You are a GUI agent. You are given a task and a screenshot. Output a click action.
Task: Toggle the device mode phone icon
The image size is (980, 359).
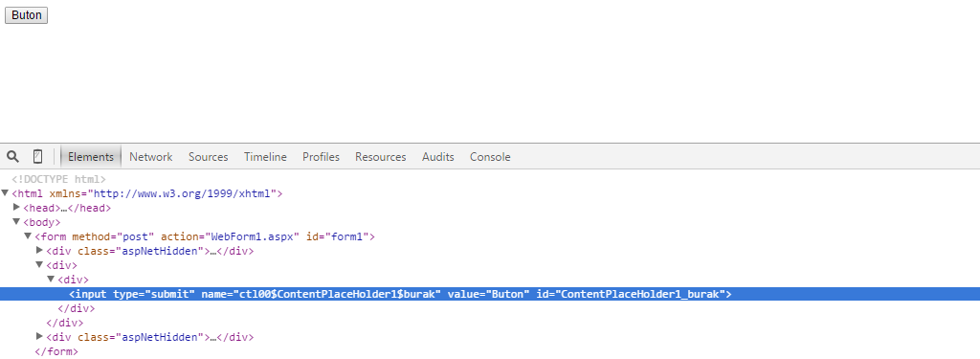pos(37,156)
